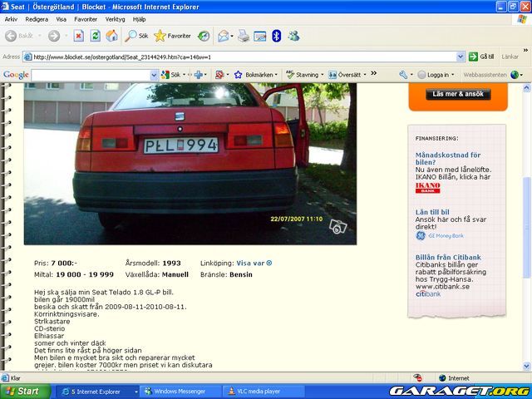Open Bokmärken dropdown in Google toolbar
Viewport: 532px width, 399px height.
click(x=255, y=75)
